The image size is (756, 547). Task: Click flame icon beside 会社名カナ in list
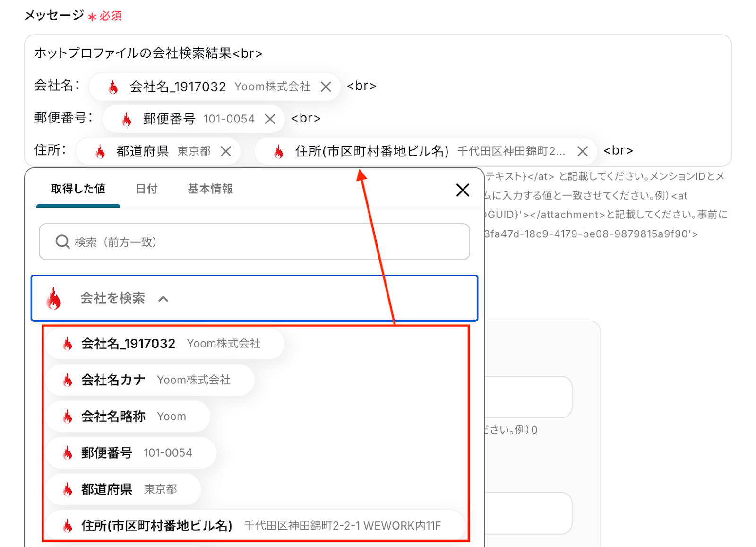(x=68, y=380)
